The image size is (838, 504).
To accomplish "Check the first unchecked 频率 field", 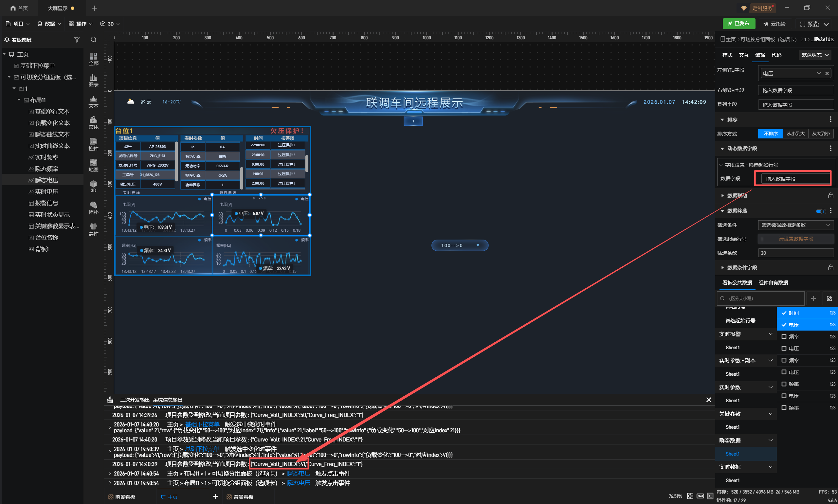I will pyautogui.click(x=784, y=336).
